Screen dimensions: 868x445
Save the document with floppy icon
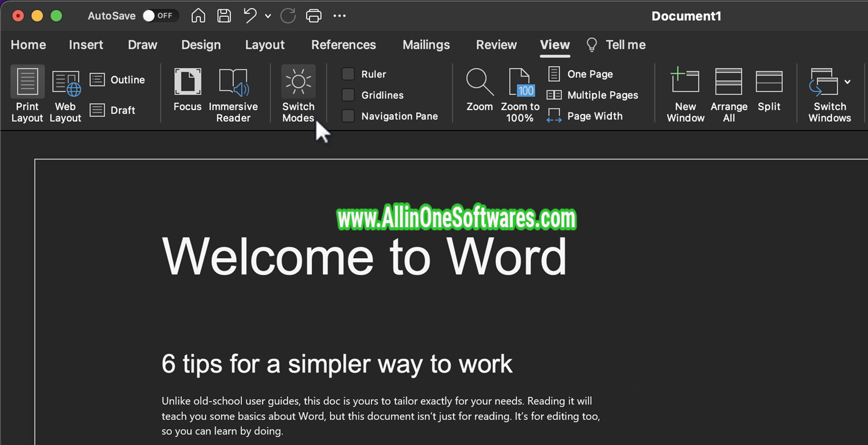[x=224, y=16]
